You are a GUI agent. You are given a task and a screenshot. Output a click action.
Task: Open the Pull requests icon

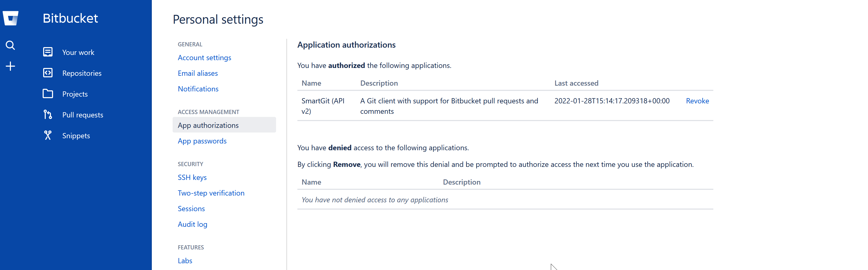click(x=48, y=115)
